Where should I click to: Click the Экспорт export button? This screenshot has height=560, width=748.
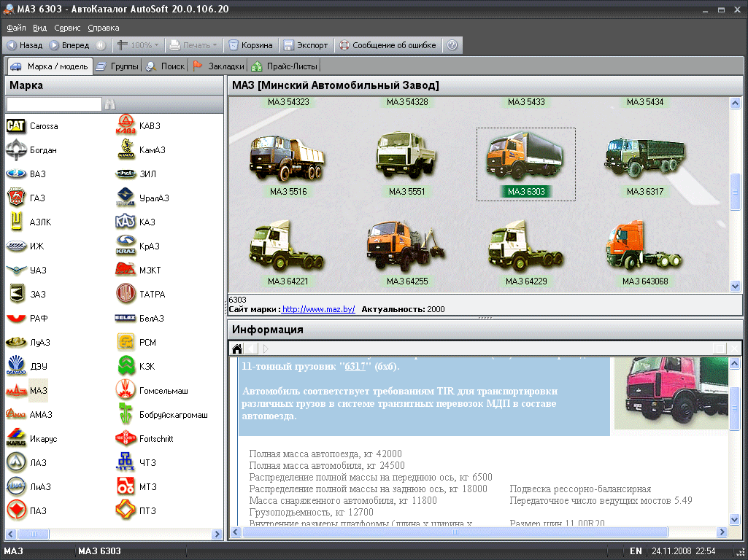point(306,45)
